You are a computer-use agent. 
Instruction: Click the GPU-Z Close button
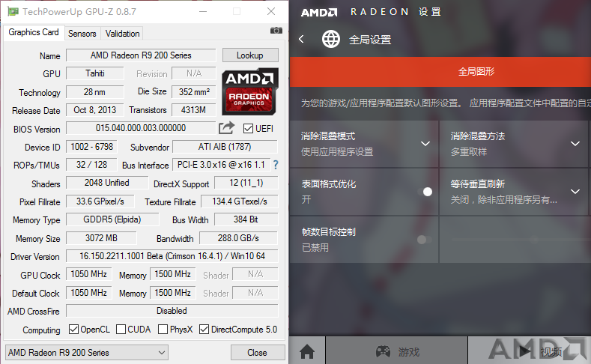click(x=258, y=353)
